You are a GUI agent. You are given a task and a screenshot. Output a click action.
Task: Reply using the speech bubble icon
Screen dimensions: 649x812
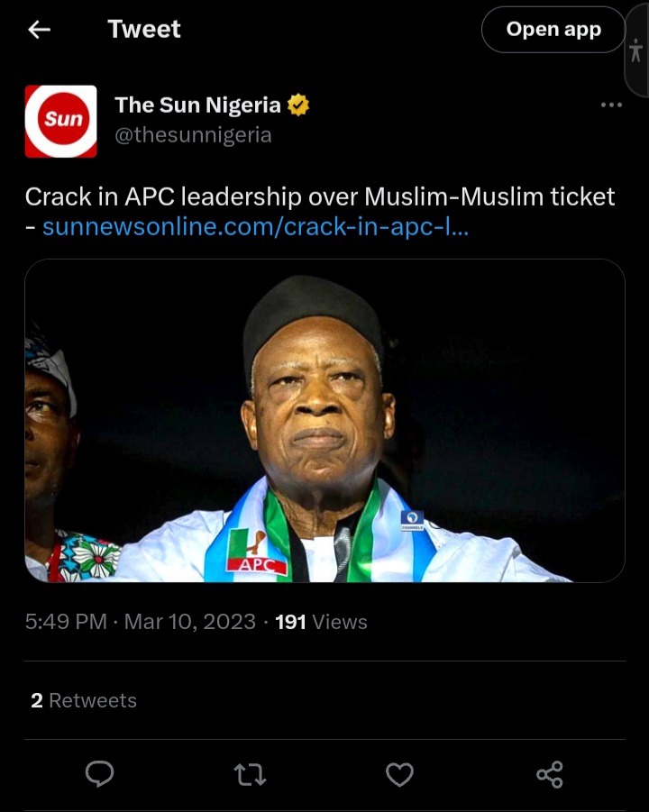click(x=99, y=774)
